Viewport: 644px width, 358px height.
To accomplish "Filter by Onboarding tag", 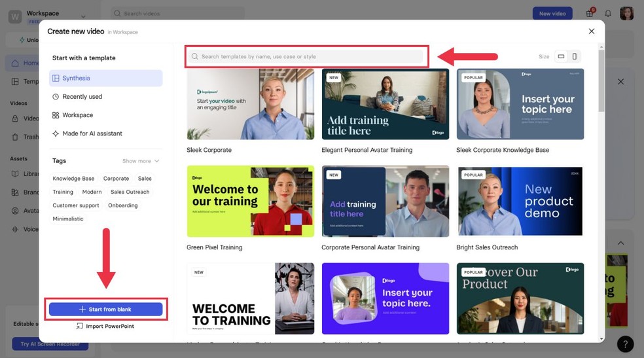I will [x=123, y=206].
